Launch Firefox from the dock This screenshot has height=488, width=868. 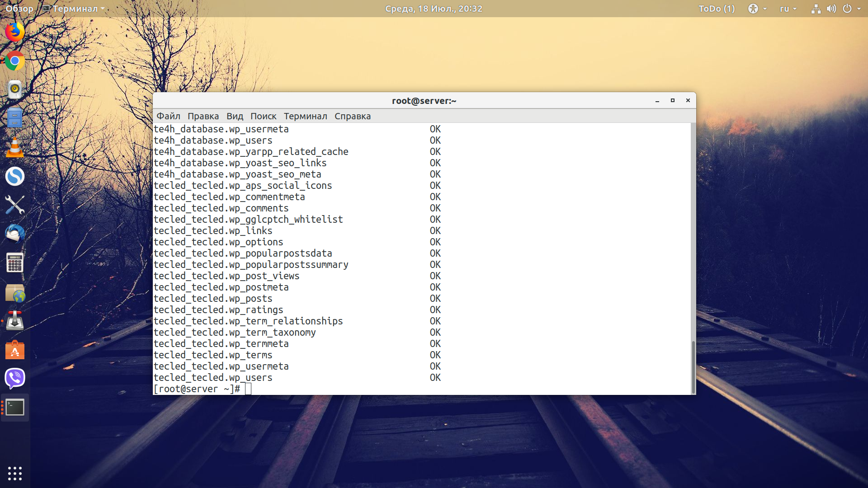pyautogui.click(x=15, y=32)
